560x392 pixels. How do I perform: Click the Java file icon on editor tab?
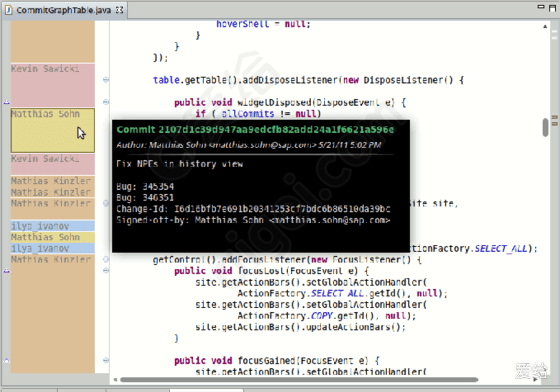(9, 10)
